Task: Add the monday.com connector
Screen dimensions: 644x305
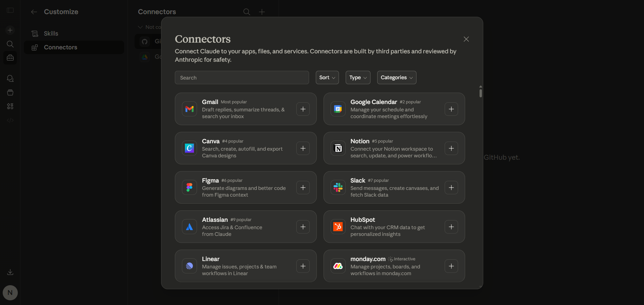Action: pyautogui.click(x=451, y=266)
